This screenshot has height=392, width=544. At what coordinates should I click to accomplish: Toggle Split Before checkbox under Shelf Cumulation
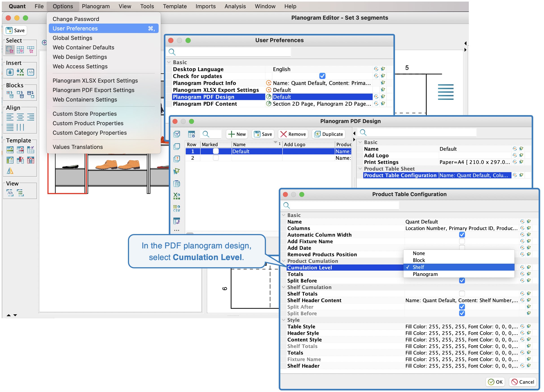[462, 313]
